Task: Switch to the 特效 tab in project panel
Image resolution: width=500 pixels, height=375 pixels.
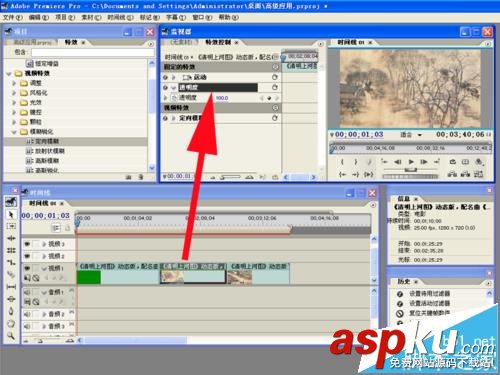Action: click(x=71, y=42)
